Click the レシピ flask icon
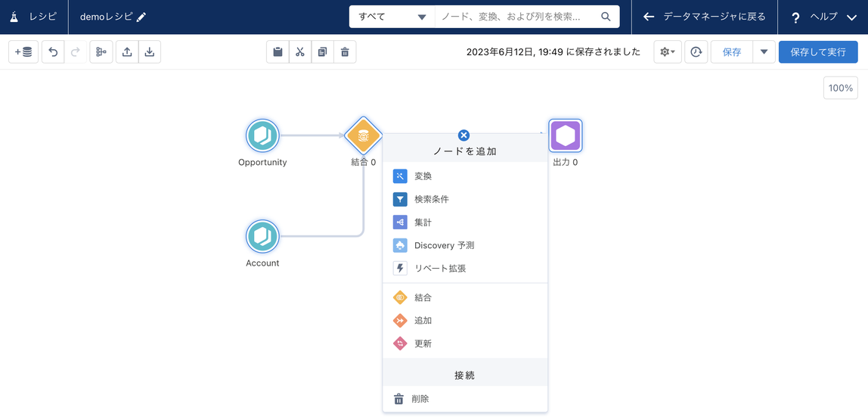Image resolution: width=868 pixels, height=420 pixels. pyautogui.click(x=14, y=17)
